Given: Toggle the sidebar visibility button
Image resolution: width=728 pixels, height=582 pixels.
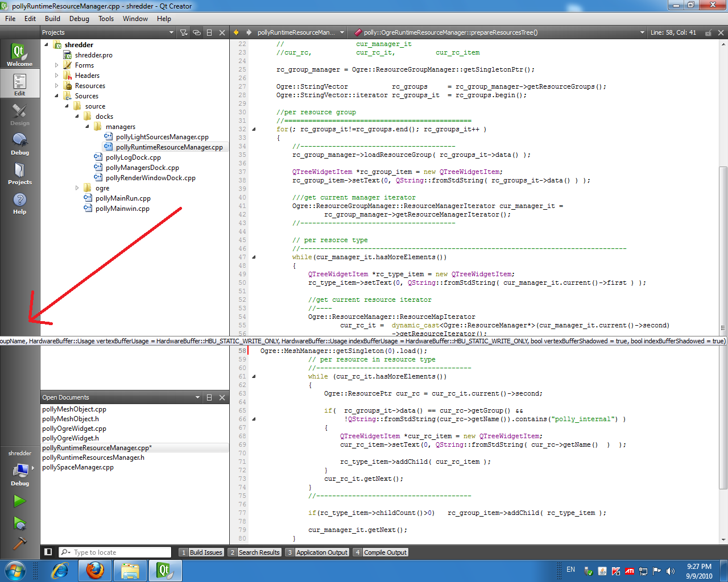Looking at the screenshot, I should pos(48,552).
